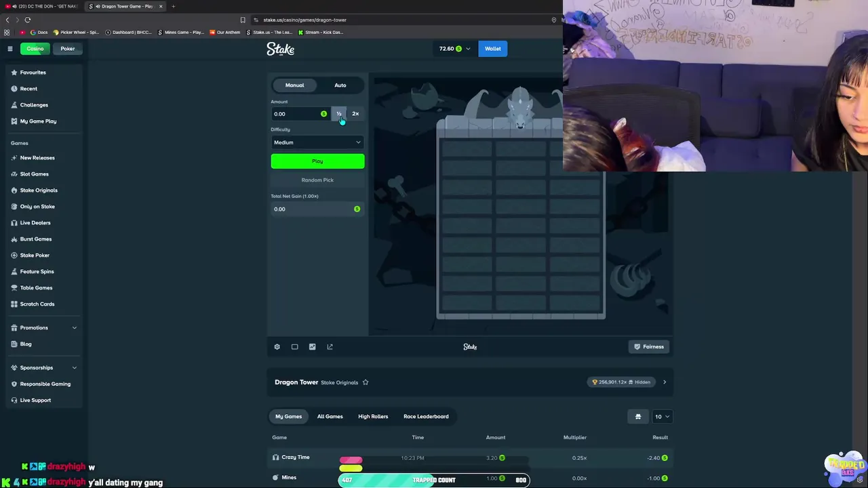Viewport: 868px width, 488px height.
Task: Open the Mines Game bookmark
Action: (180, 33)
